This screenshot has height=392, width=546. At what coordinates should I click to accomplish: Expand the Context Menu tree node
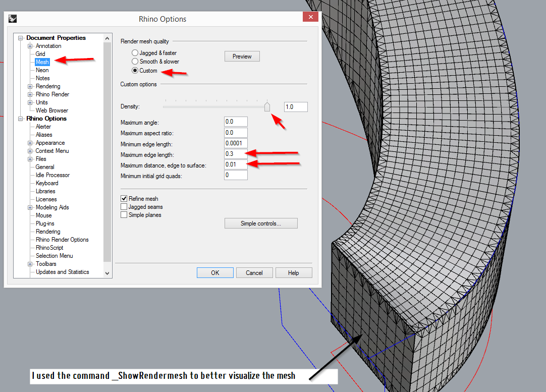pos(30,151)
